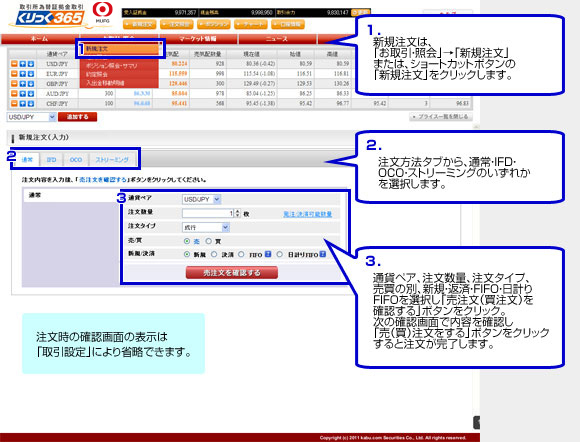Click the AUD/JPY 売気配 price 85.084

pyautogui.click(x=179, y=94)
